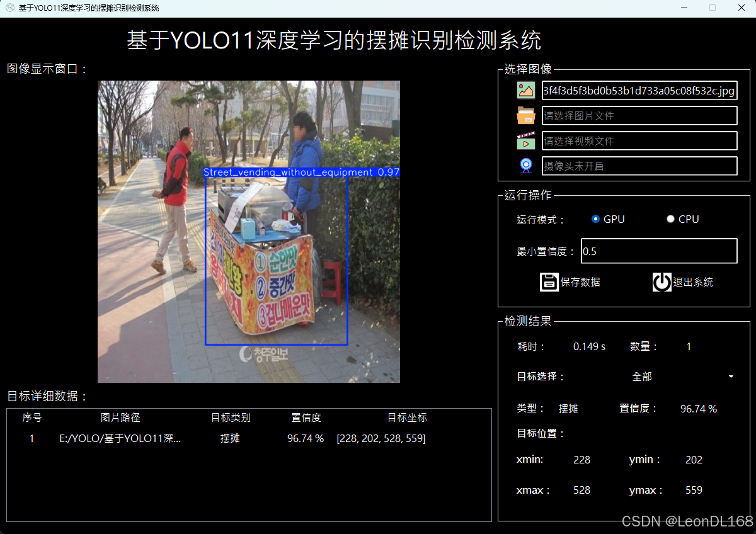756x534 pixels.
Task: Click the video file picker icon
Action: (x=526, y=140)
